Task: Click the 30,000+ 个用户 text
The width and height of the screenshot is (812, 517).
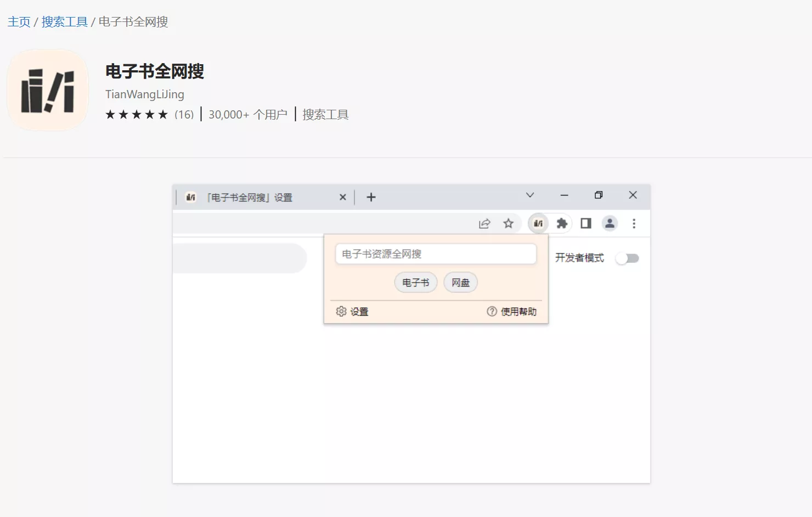Action: click(x=248, y=115)
